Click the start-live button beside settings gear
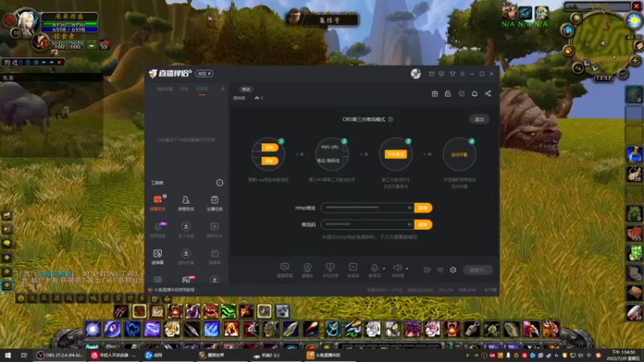The image size is (644, 362). coord(478,269)
